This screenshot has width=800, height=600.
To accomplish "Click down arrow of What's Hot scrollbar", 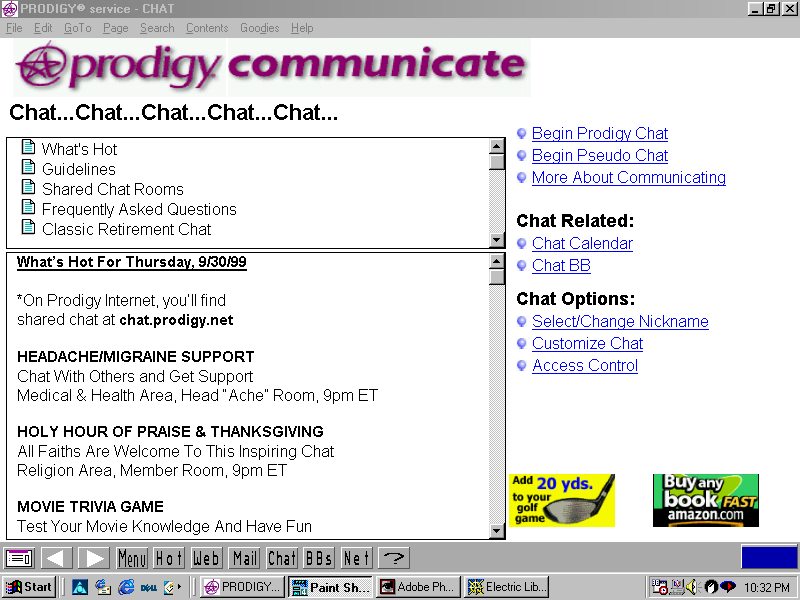I will tap(496, 531).
